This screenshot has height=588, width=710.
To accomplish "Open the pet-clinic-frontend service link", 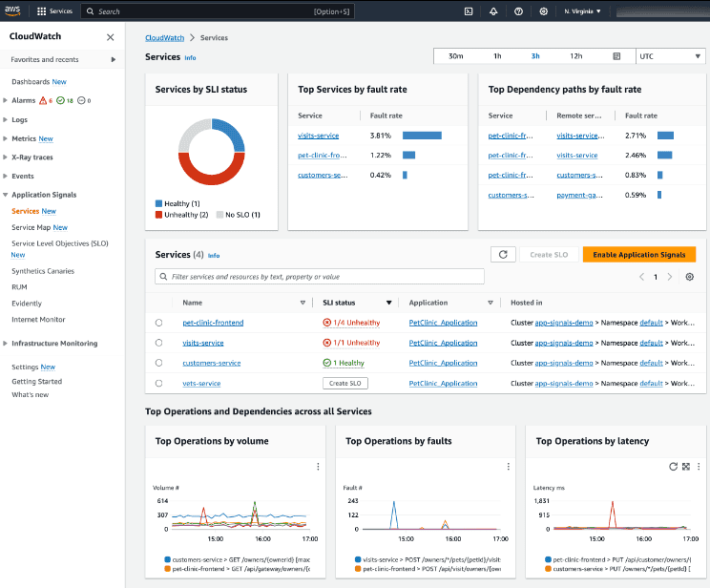I will [213, 323].
